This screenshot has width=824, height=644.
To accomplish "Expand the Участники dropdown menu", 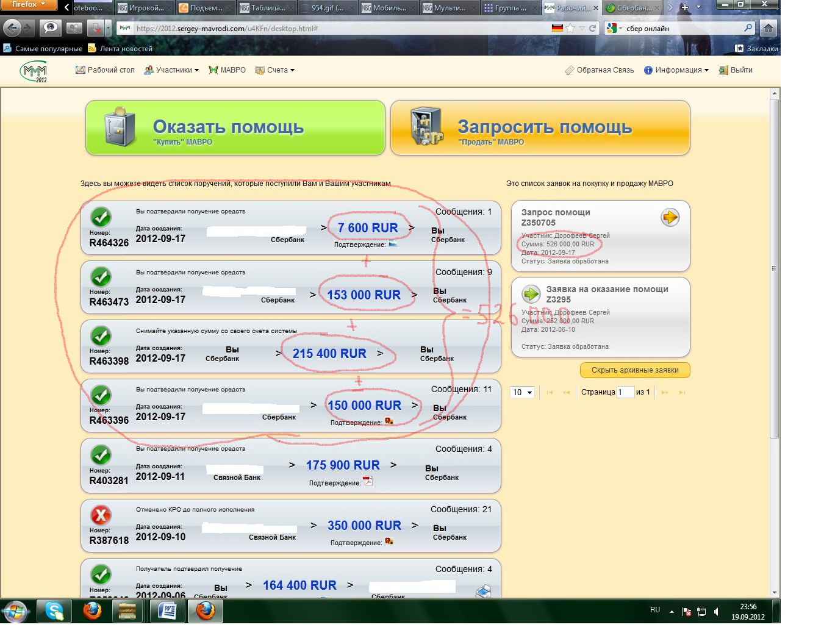I will point(171,70).
